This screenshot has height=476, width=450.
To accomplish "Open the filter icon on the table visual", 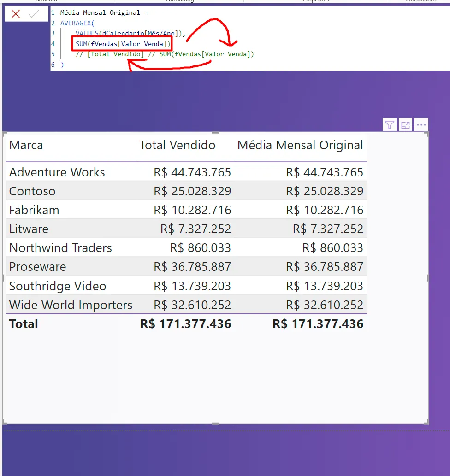I will [390, 125].
